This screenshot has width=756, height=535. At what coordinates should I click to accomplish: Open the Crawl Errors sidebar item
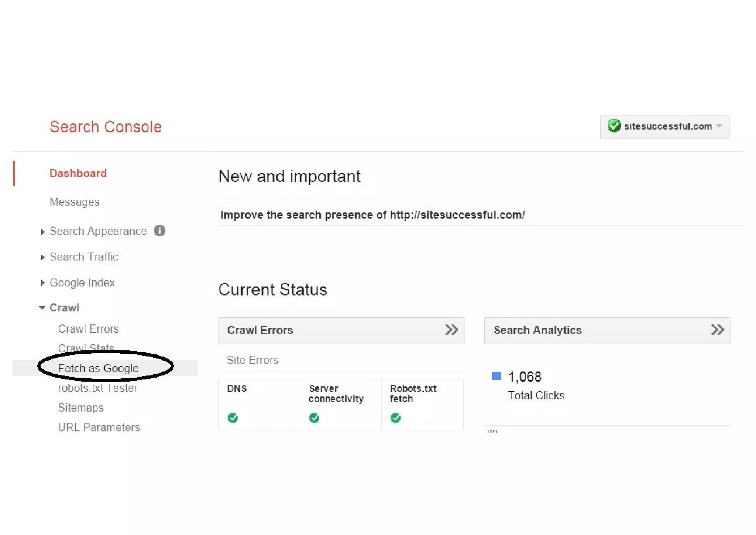pyautogui.click(x=89, y=329)
